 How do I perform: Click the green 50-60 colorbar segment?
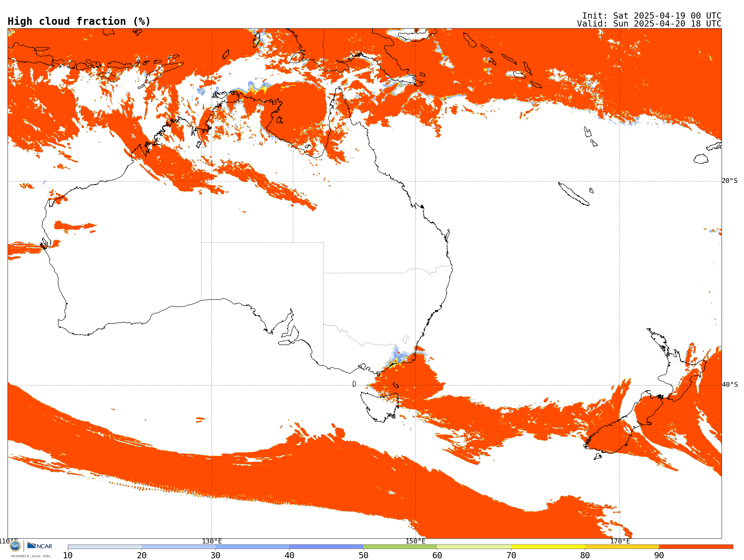[x=400, y=547]
